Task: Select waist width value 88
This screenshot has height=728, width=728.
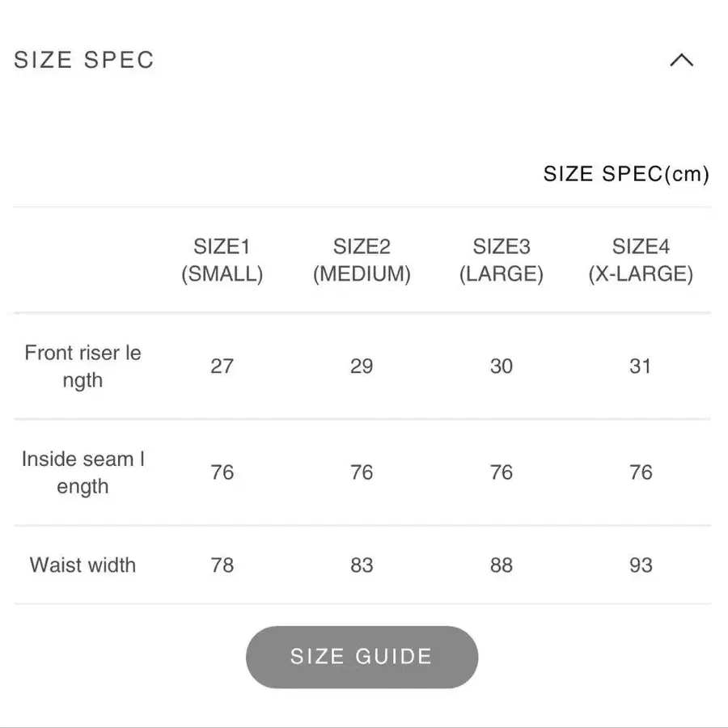Action: pyautogui.click(x=502, y=565)
